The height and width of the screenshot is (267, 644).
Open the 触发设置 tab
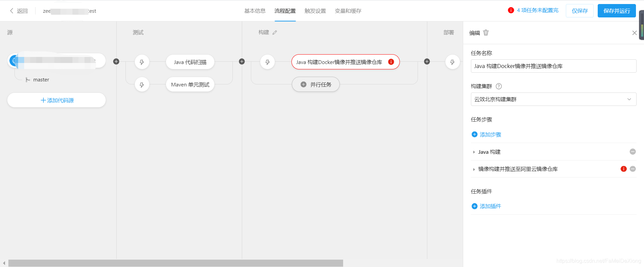(x=315, y=11)
